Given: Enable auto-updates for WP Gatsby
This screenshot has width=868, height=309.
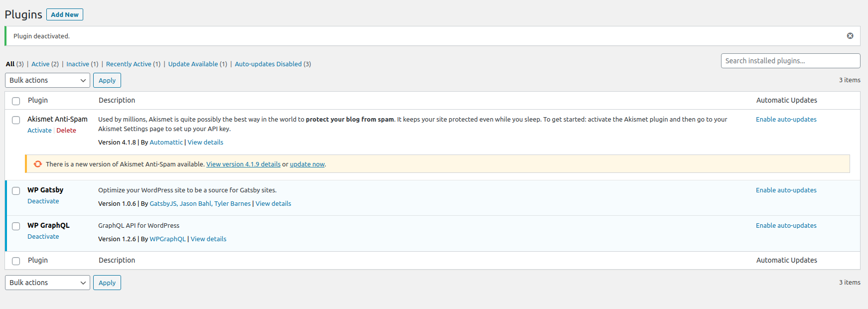Looking at the screenshot, I should click(786, 190).
